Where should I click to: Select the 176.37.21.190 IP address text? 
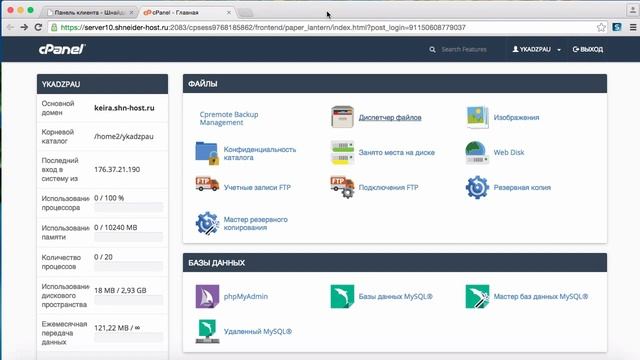tap(117, 169)
